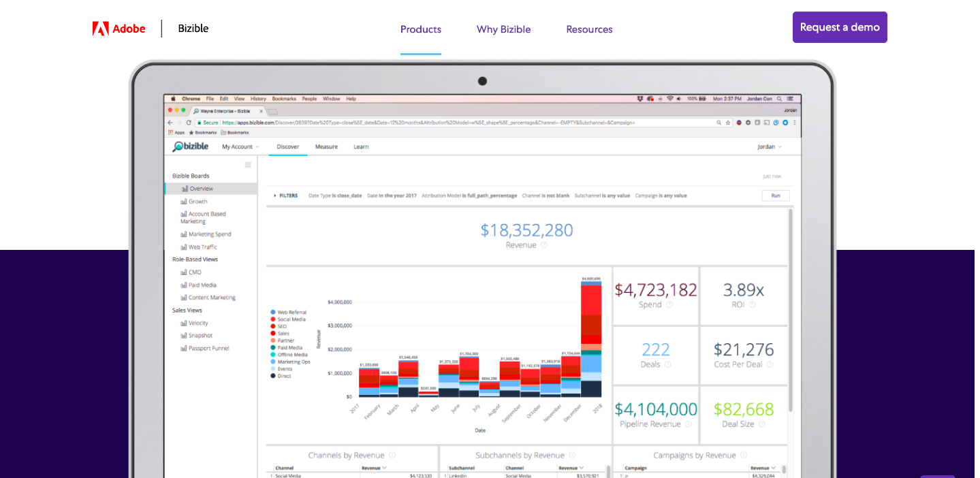Switch to the Learn tab

point(361,147)
